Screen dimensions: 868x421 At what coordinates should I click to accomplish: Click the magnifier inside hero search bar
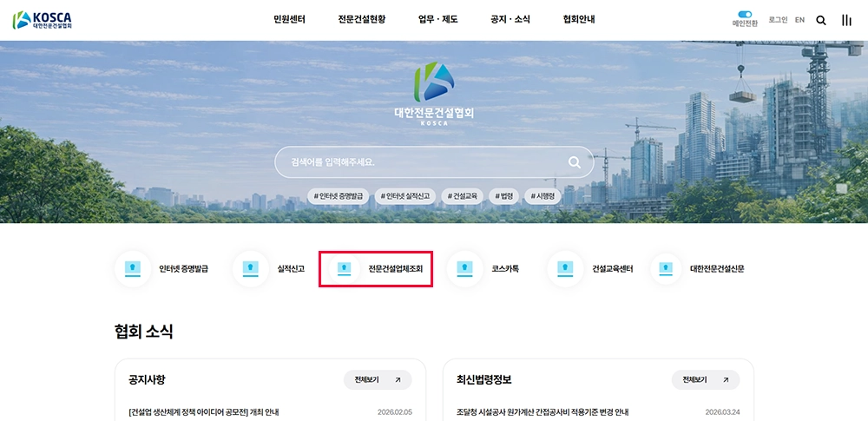(x=575, y=162)
